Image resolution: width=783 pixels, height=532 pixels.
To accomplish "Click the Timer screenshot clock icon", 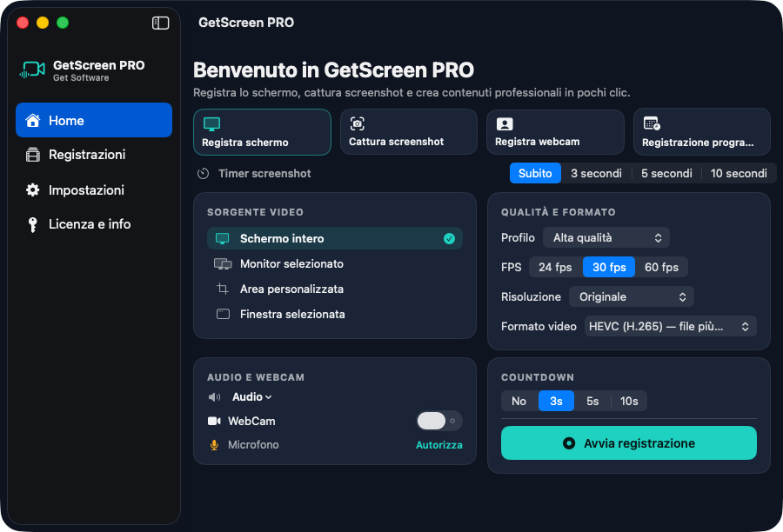I will [203, 174].
